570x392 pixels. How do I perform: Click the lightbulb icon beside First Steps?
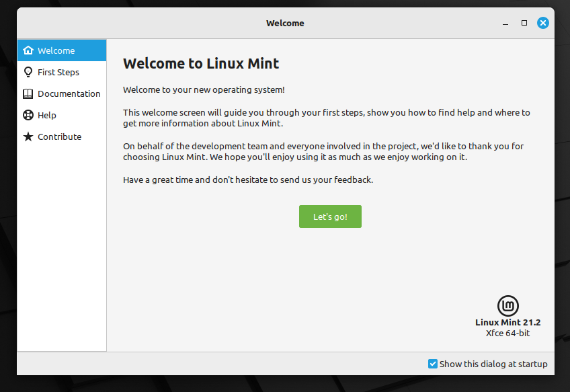(28, 72)
